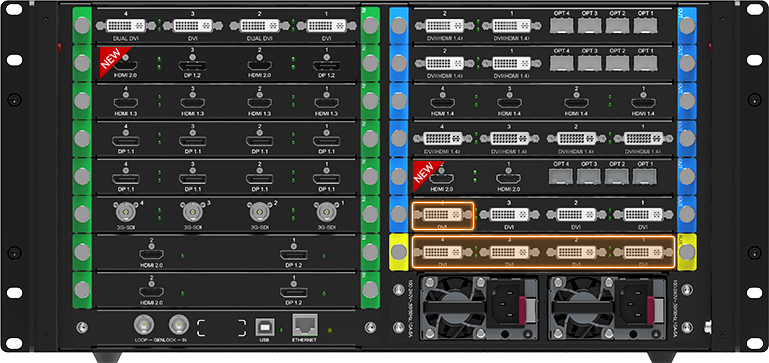769x363 pixels.
Task: Click the NEW badge on HDMI 2.0 output card
Action: pos(425,174)
